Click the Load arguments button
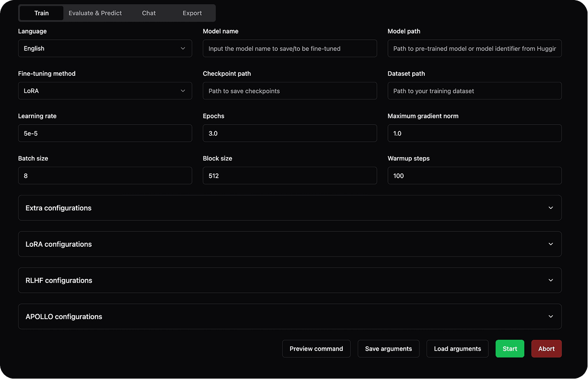Screen dimensions: 588x379 point(457,348)
